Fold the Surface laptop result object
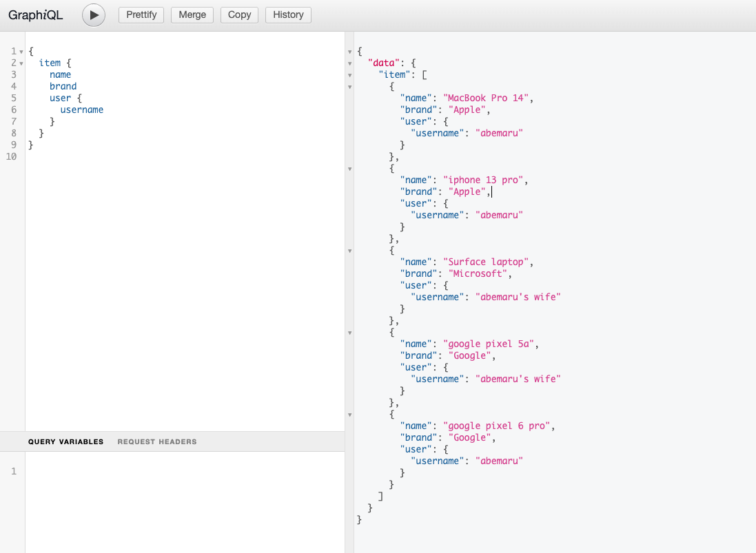 350,251
